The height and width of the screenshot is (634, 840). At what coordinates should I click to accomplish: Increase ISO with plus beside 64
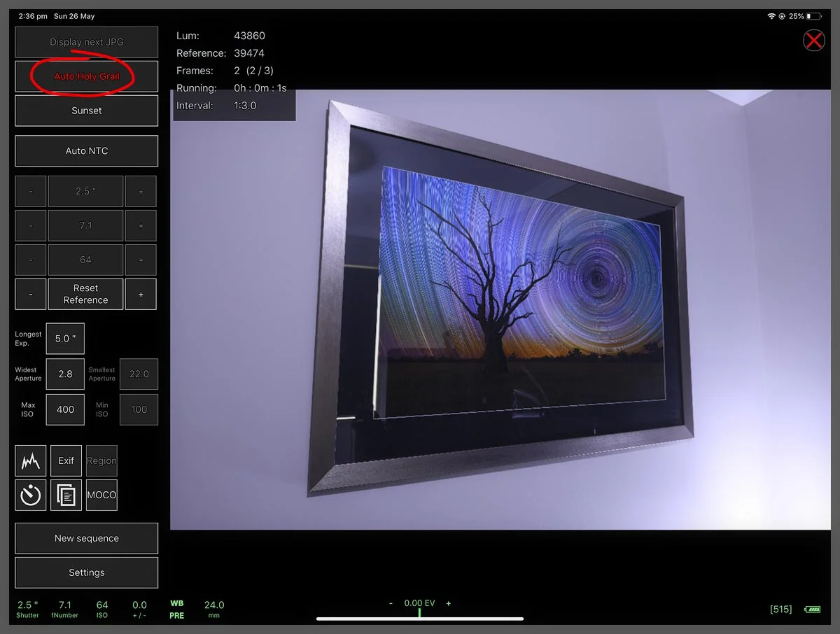pyautogui.click(x=141, y=260)
